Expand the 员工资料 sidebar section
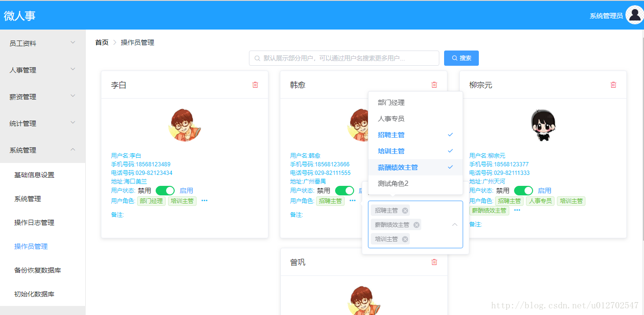 point(42,43)
